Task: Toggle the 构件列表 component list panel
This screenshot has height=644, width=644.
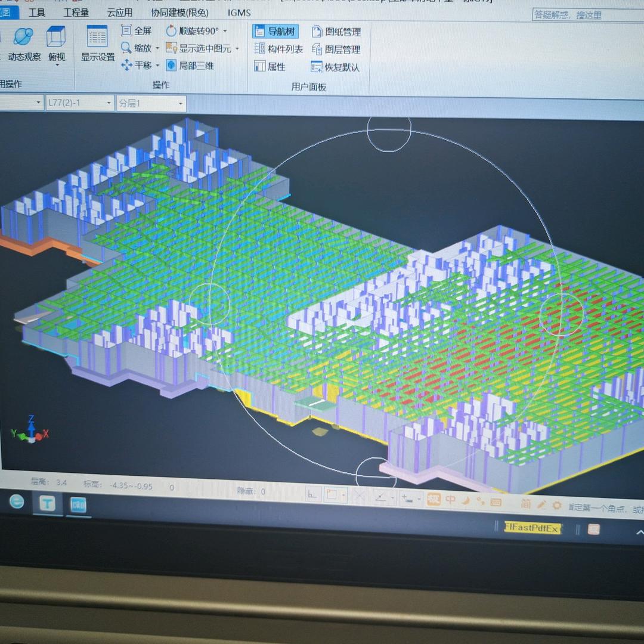Action: pyautogui.click(x=278, y=49)
